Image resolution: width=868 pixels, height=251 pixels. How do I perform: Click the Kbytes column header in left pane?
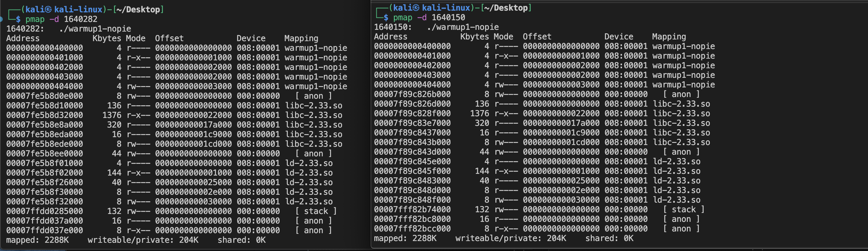point(106,38)
